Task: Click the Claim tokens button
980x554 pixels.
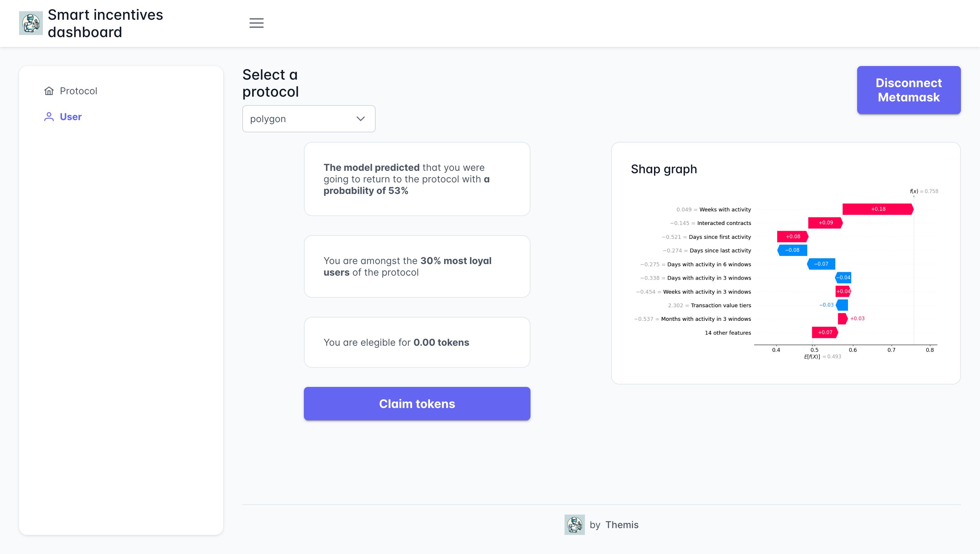Action: 416,403
